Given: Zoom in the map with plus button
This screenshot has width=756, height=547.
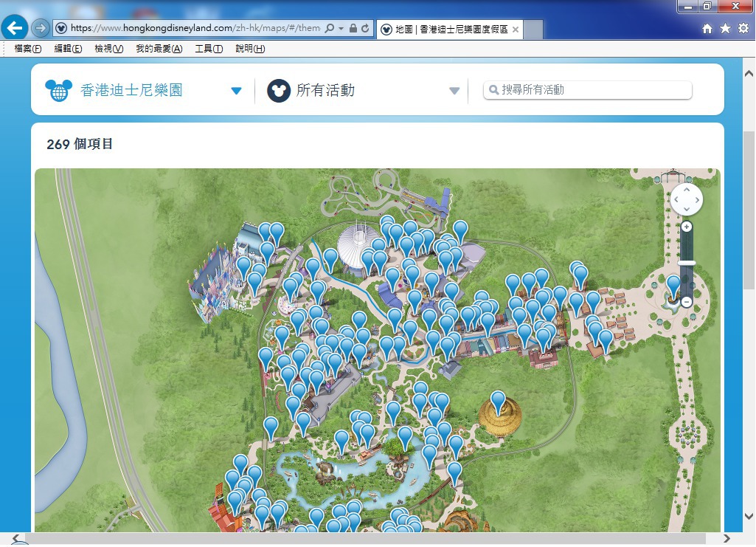Looking at the screenshot, I should (687, 227).
